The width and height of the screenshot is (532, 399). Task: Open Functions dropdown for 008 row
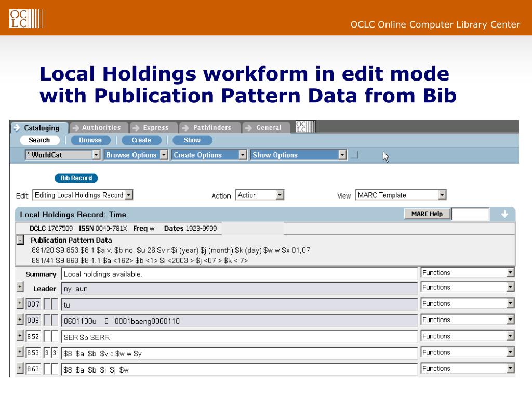[468, 320]
